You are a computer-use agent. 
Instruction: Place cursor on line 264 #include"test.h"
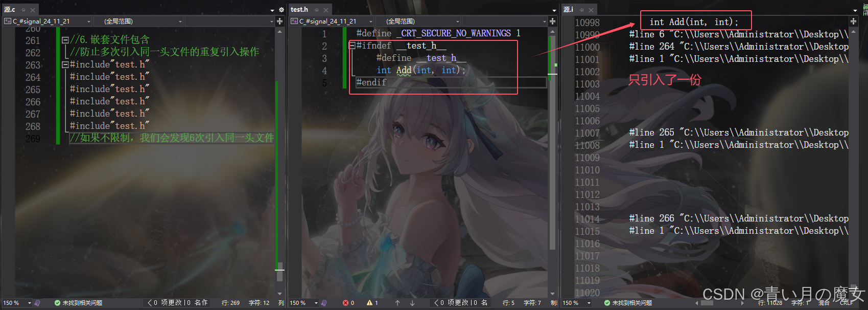point(109,77)
